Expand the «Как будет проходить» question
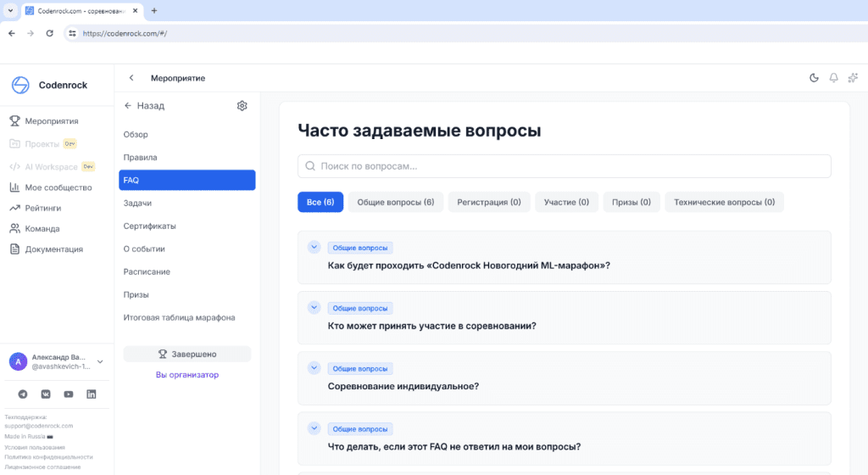The height and width of the screenshot is (475, 868). [314, 248]
